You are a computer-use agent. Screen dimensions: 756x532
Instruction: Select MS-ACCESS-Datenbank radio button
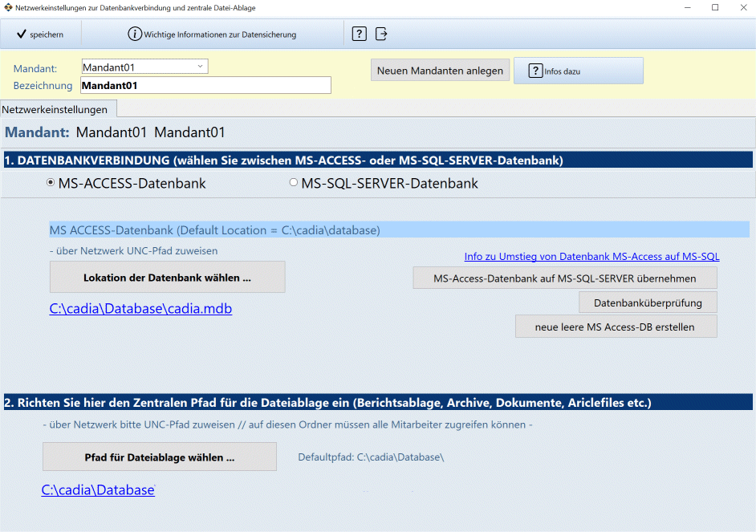(50, 182)
